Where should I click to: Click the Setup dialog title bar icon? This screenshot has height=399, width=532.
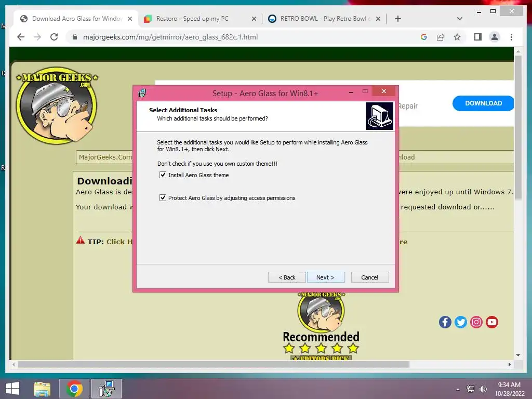[142, 93]
